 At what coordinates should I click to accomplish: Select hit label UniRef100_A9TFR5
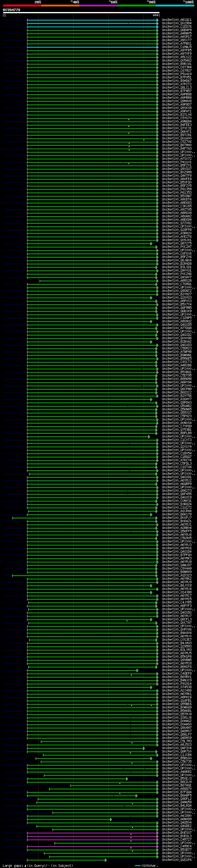coord(176,50)
